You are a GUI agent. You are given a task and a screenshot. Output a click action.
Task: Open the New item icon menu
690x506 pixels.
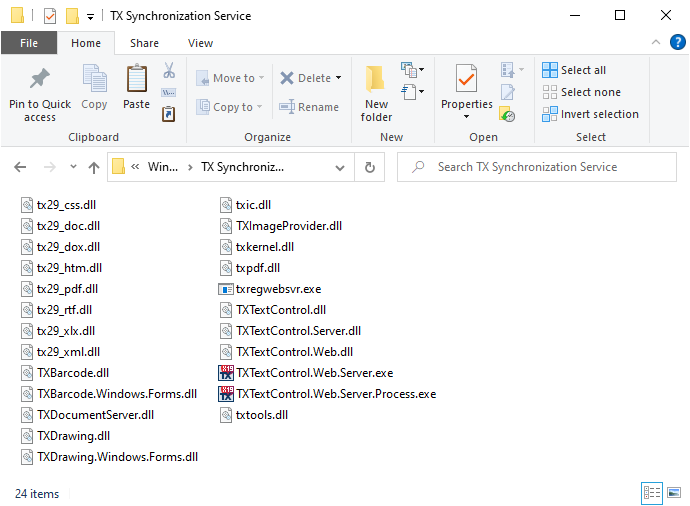pyautogui.click(x=412, y=70)
